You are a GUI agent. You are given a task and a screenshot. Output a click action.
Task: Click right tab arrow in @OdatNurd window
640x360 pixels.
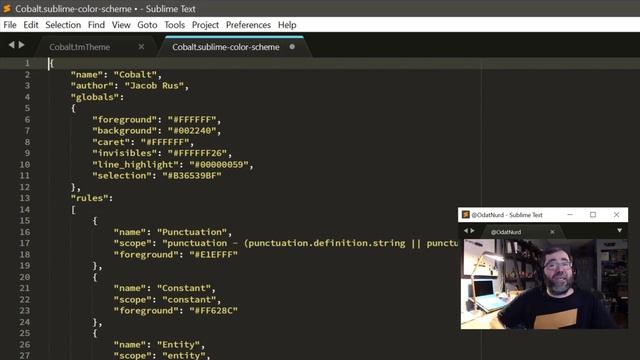click(473, 231)
